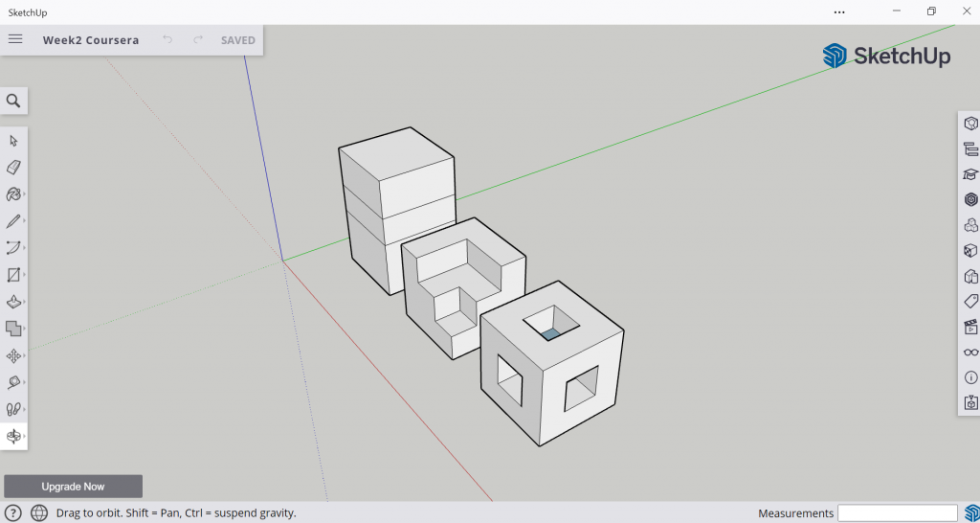Click the Redo arrow
The width and height of the screenshot is (980, 523).
click(198, 39)
